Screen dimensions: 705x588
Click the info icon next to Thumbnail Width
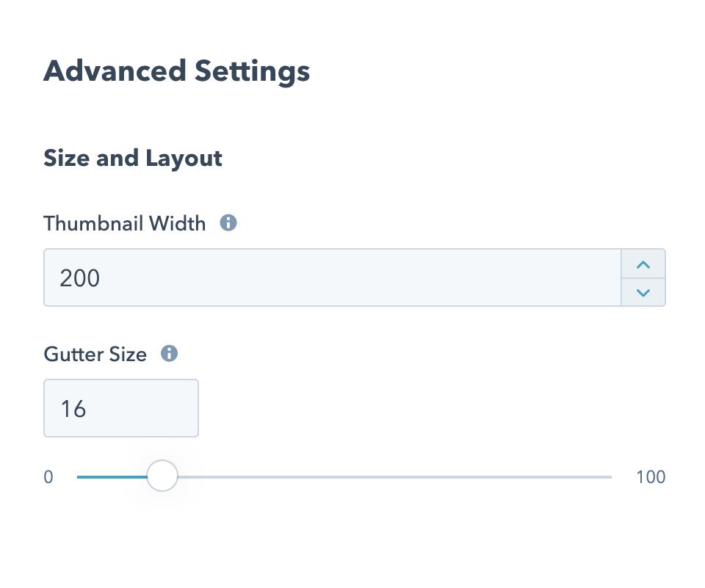click(228, 223)
